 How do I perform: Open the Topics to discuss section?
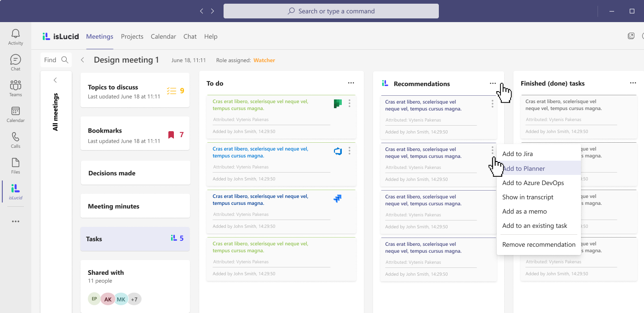[x=135, y=90]
